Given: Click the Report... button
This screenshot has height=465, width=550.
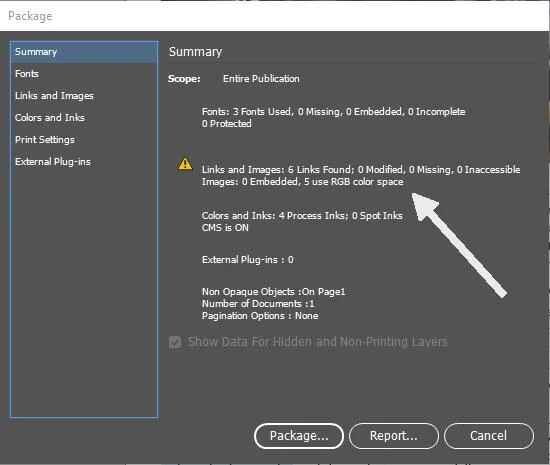Looking at the screenshot, I should 394,436.
